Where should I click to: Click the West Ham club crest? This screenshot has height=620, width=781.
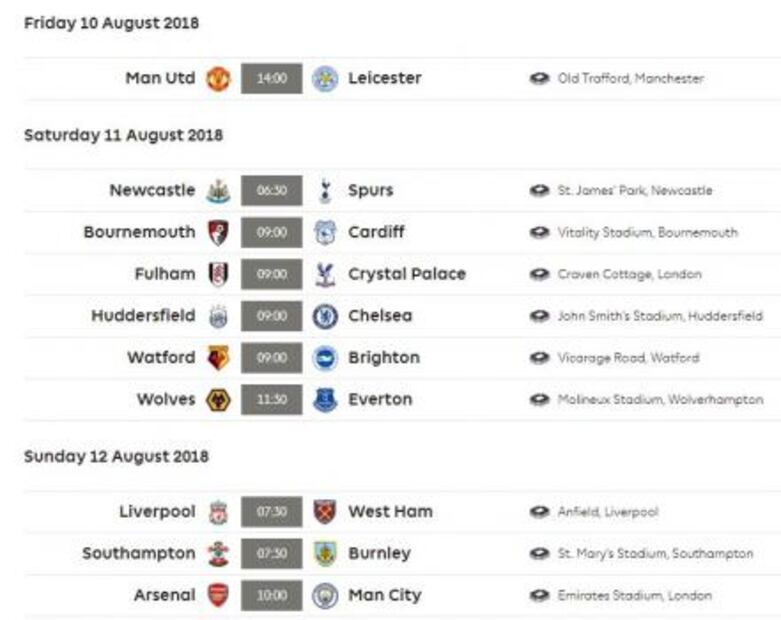click(324, 512)
